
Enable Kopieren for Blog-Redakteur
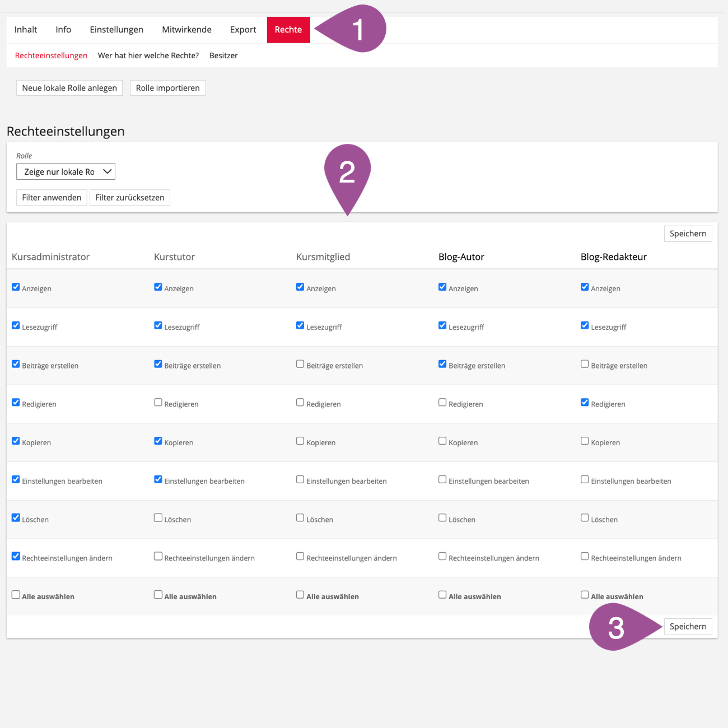[x=585, y=441]
